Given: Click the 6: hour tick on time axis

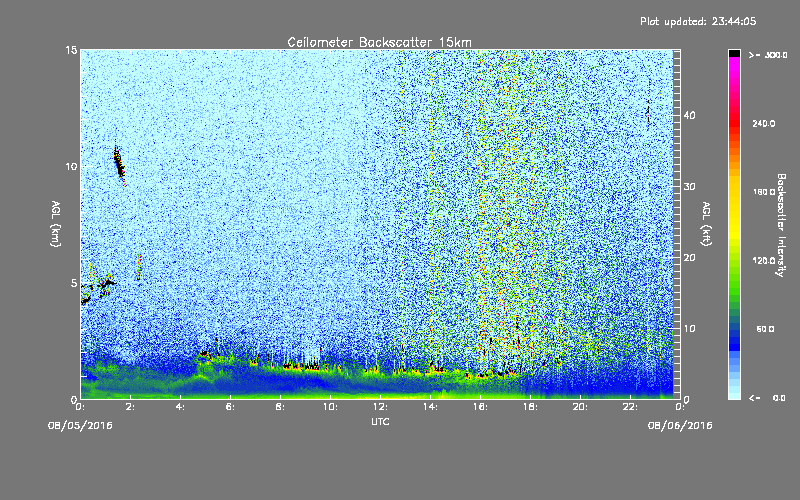Looking at the screenshot, I should coord(230,407).
